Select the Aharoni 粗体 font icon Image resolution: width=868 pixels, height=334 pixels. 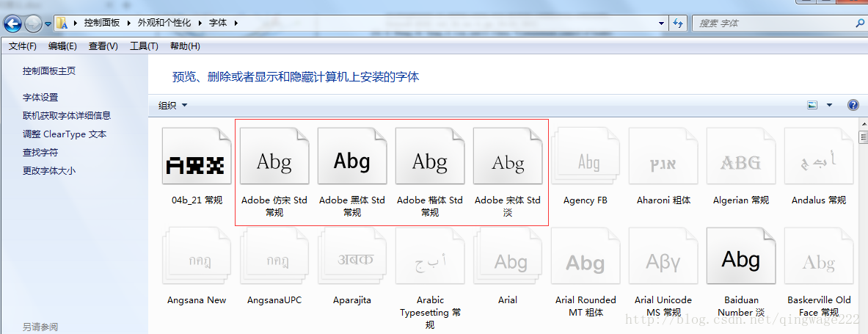(663, 156)
